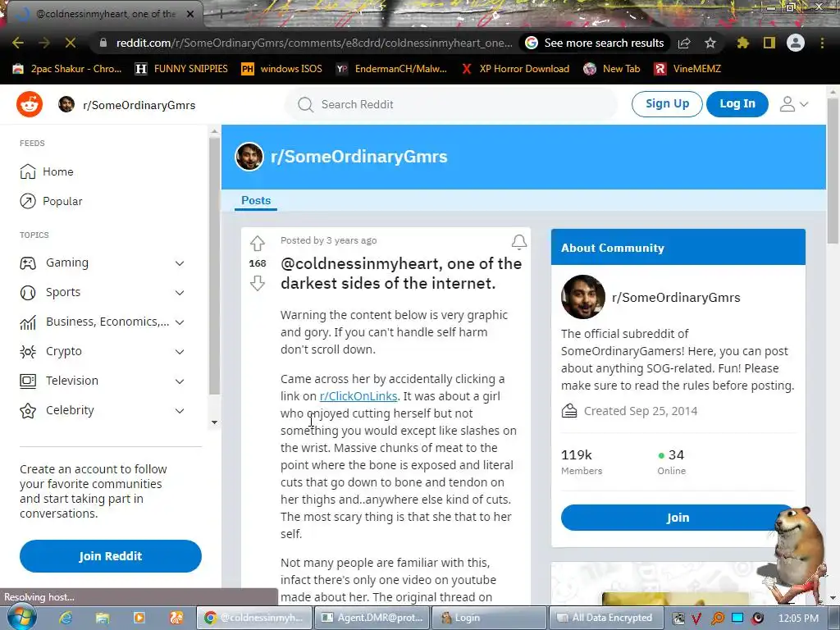Open 2pac Shakur bookmark
The image size is (840, 630).
tap(67, 69)
